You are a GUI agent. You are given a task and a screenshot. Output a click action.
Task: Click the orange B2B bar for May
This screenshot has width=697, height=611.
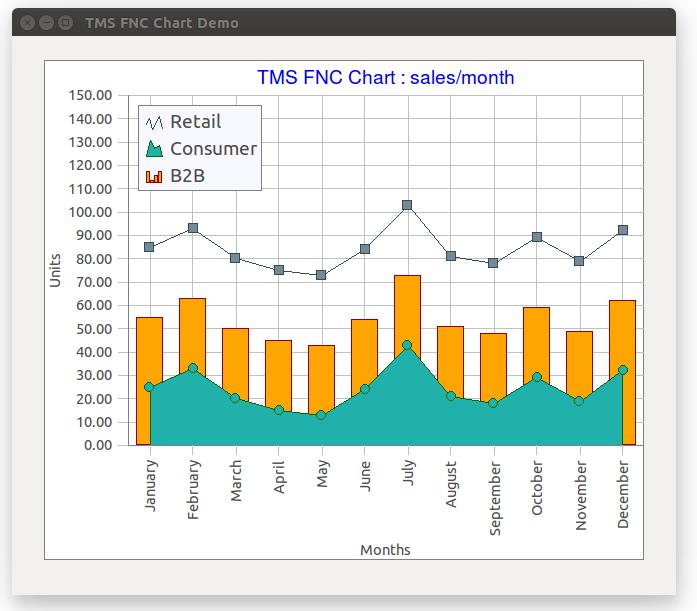click(x=321, y=379)
